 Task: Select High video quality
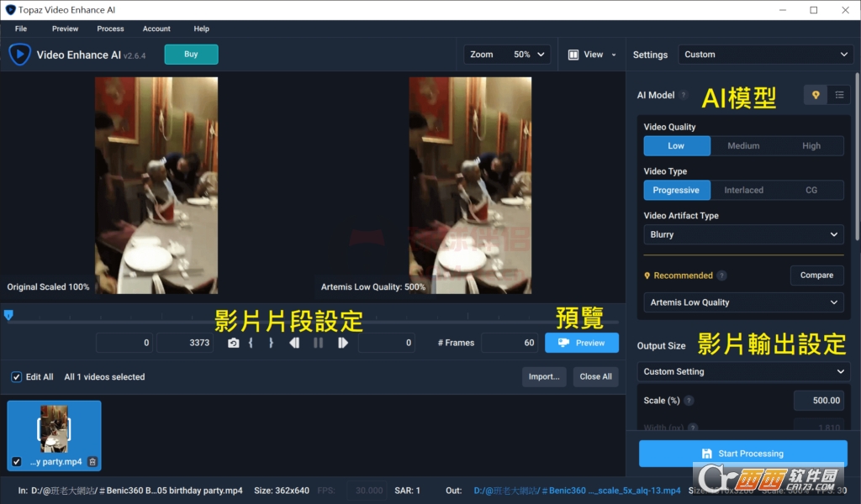(811, 146)
